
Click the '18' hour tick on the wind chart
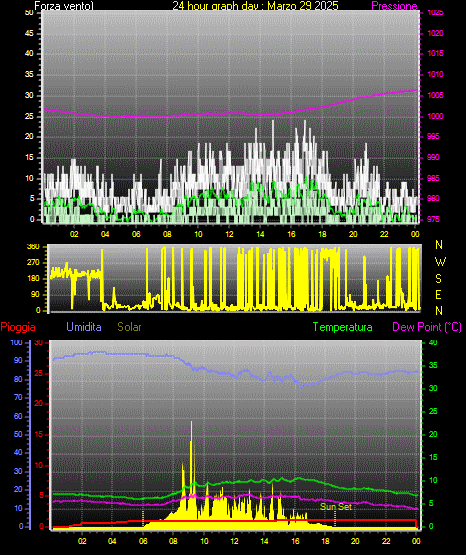tap(322, 234)
